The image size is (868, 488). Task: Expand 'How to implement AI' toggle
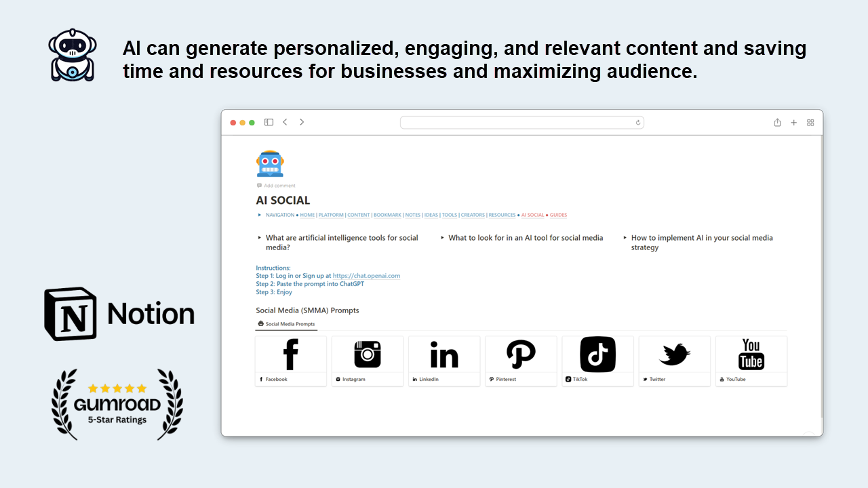(x=625, y=238)
